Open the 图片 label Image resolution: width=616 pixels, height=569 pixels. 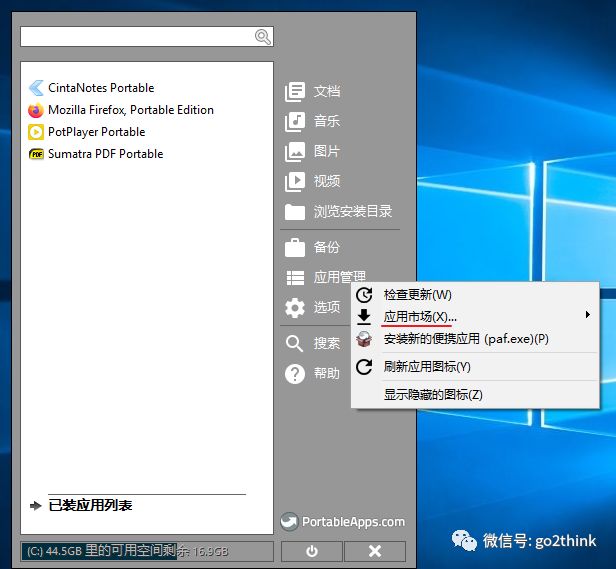[x=327, y=151]
